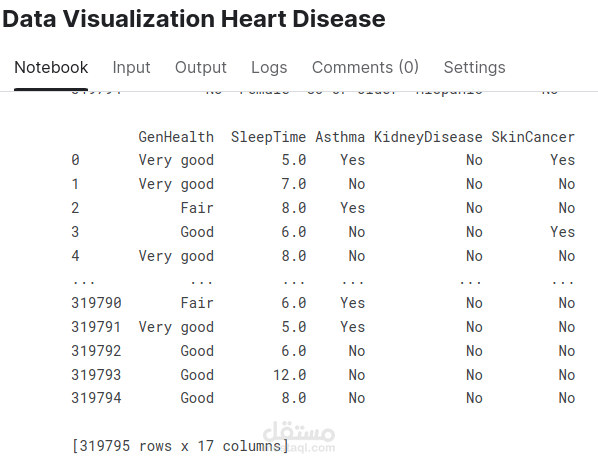The width and height of the screenshot is (598, 463).
Task: Click row index 319794
Action: coord(96,398)
